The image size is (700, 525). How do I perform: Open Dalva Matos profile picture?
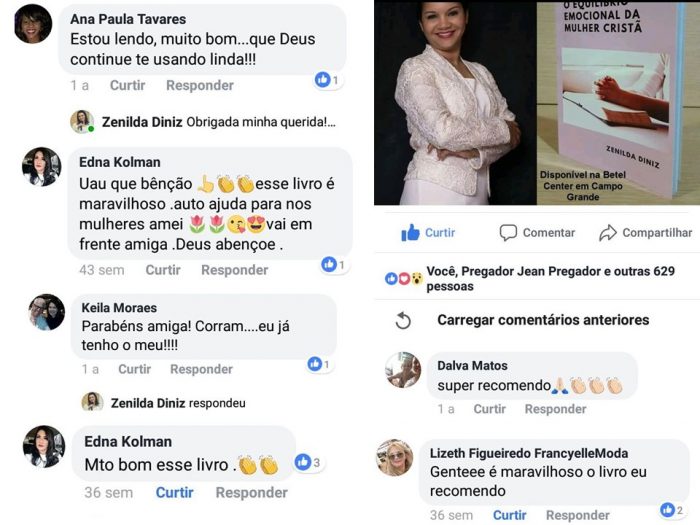[403, 370]
